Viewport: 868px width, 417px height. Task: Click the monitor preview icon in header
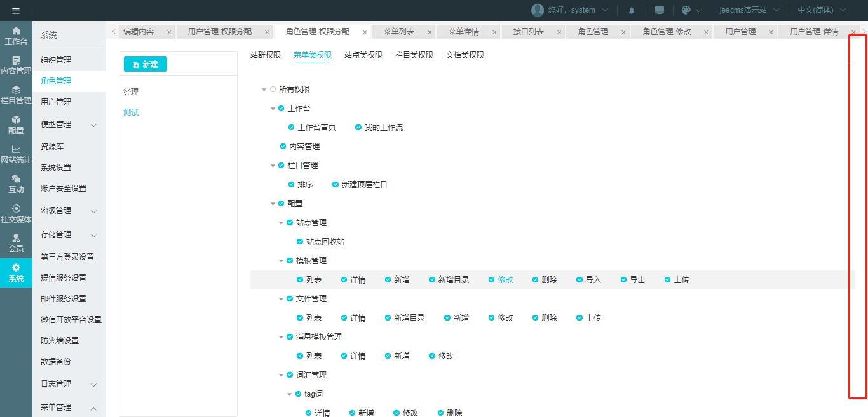coord(660,11)
